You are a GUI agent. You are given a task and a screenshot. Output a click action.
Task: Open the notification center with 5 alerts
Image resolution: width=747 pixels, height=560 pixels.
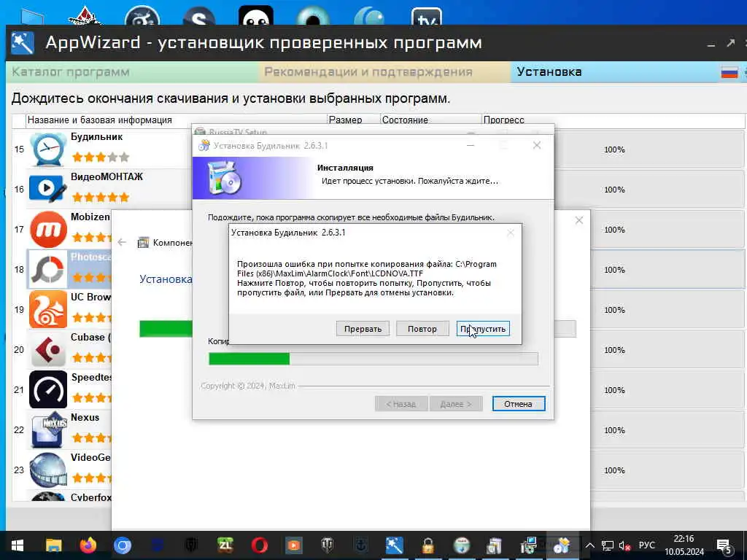tap(724, 545)
